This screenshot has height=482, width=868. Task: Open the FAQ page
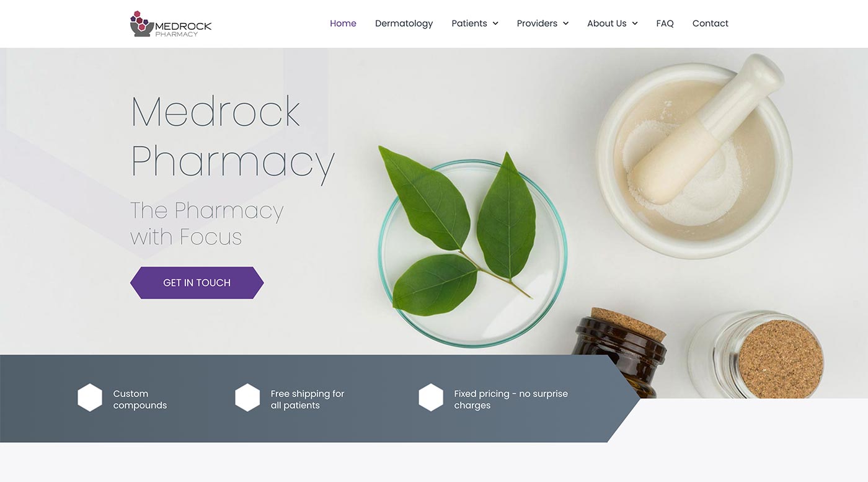coord(665,24)
